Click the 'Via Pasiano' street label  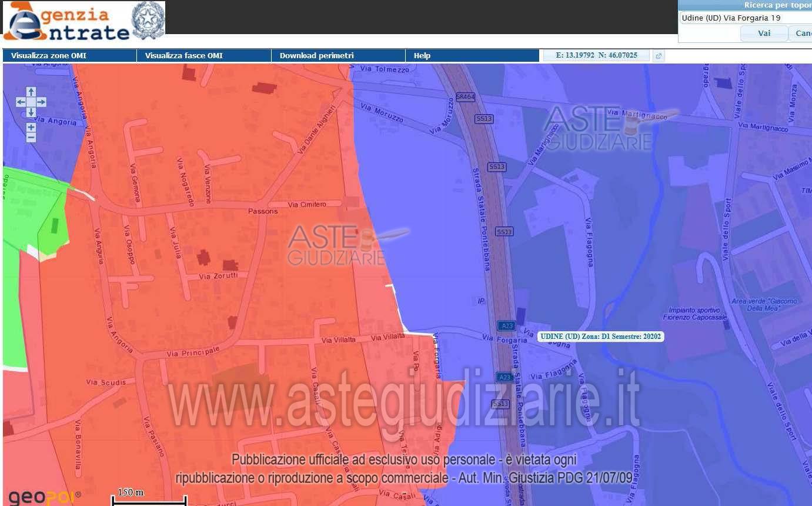[x=153, y=437]
